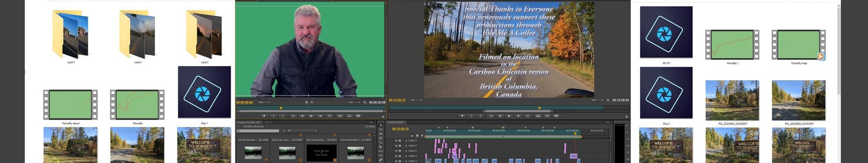
Task: Add marker in Source monitor
Action: pyautogui.click(x=264, y=116)
